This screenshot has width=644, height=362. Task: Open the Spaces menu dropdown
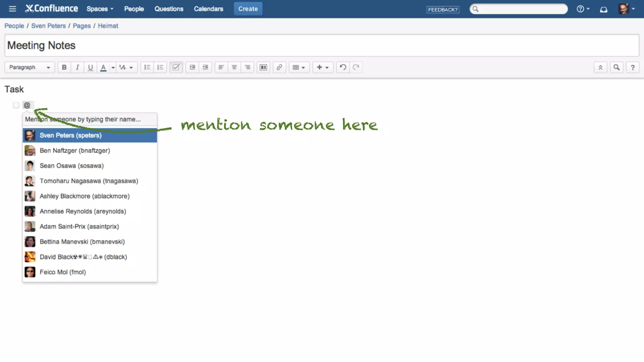point(100,9)
